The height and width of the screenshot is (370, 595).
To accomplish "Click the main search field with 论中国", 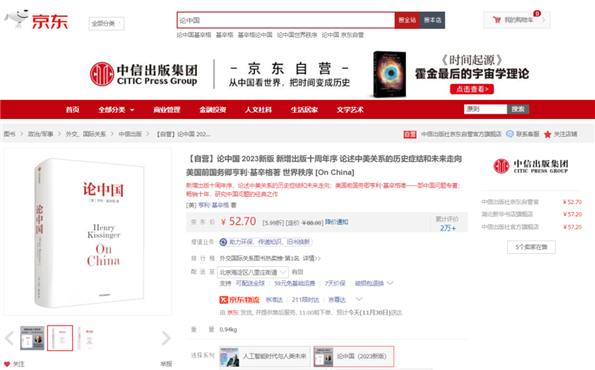I will [x=286, y=20].
